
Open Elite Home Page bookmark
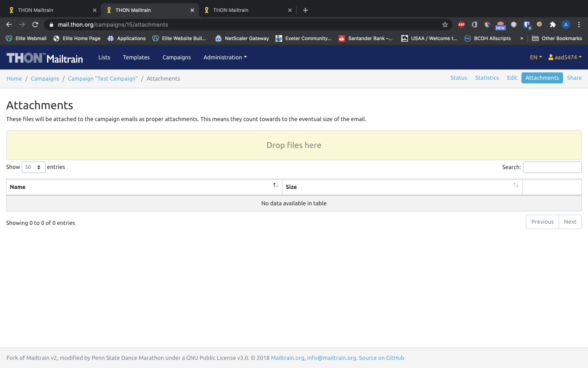coord(77,38)
